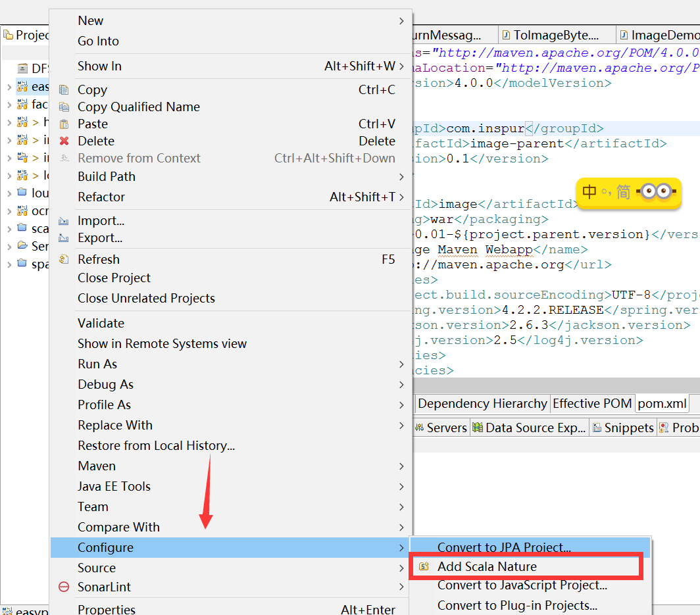Click the Data Source Explorer icon
Viewport: 700px width, 615px height.
(478, 428)
